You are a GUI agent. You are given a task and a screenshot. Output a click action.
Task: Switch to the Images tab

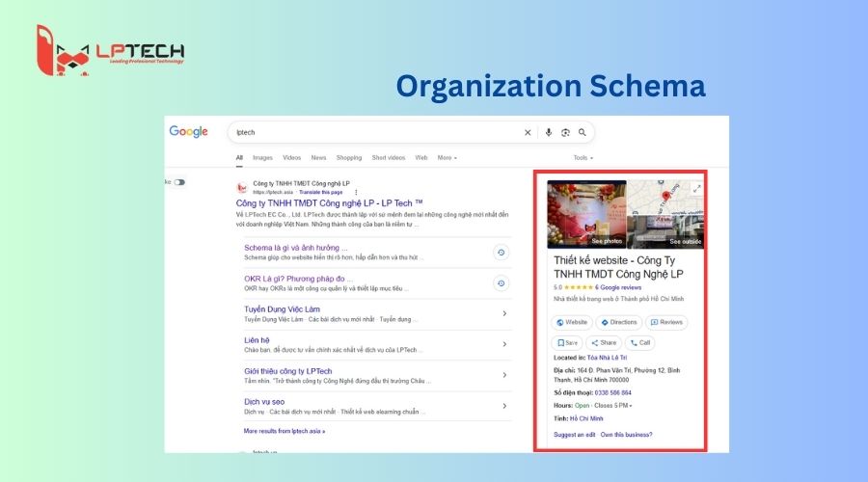(x=262, y=158)
